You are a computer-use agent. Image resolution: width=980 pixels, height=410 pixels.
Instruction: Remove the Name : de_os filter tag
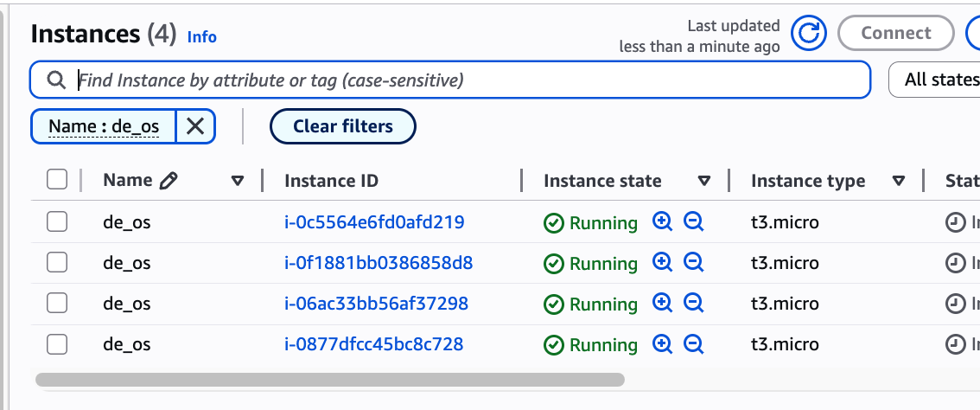pos(196,126)
